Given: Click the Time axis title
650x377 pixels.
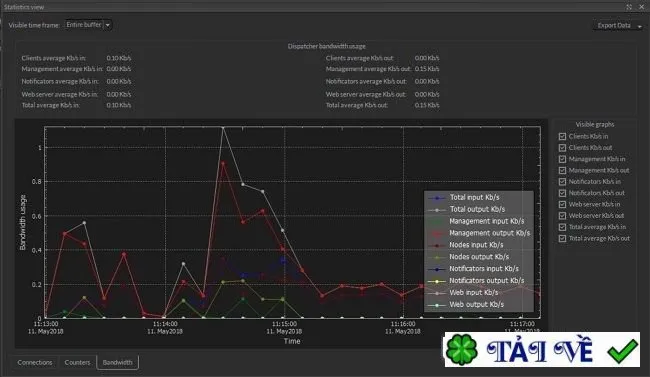Looking at the screenshot, I should click(292, 341).
